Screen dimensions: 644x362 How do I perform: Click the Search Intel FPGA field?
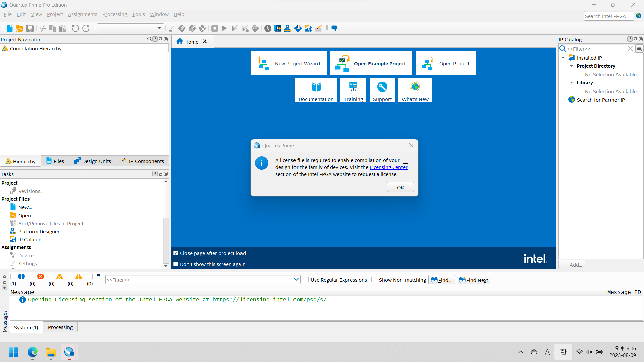tap(608, 16)
